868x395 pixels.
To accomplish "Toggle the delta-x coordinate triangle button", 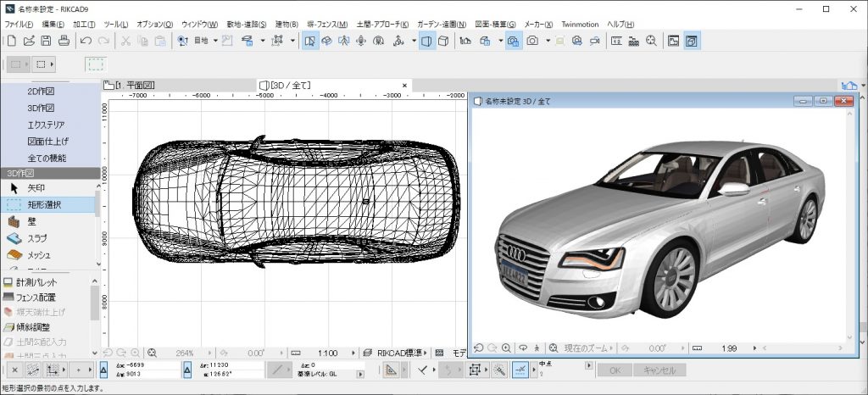I will tap(103, 370).
